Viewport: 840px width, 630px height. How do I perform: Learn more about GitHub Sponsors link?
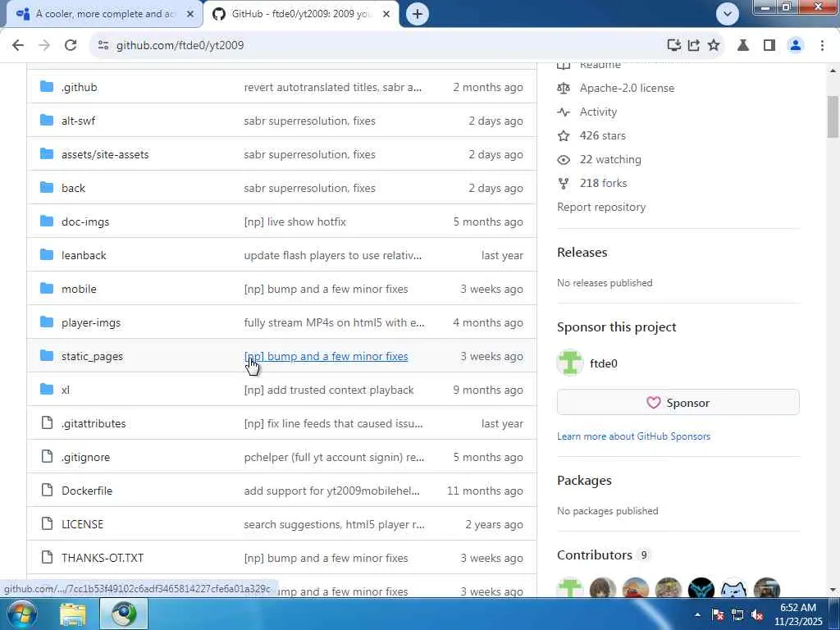click(634, 436)
